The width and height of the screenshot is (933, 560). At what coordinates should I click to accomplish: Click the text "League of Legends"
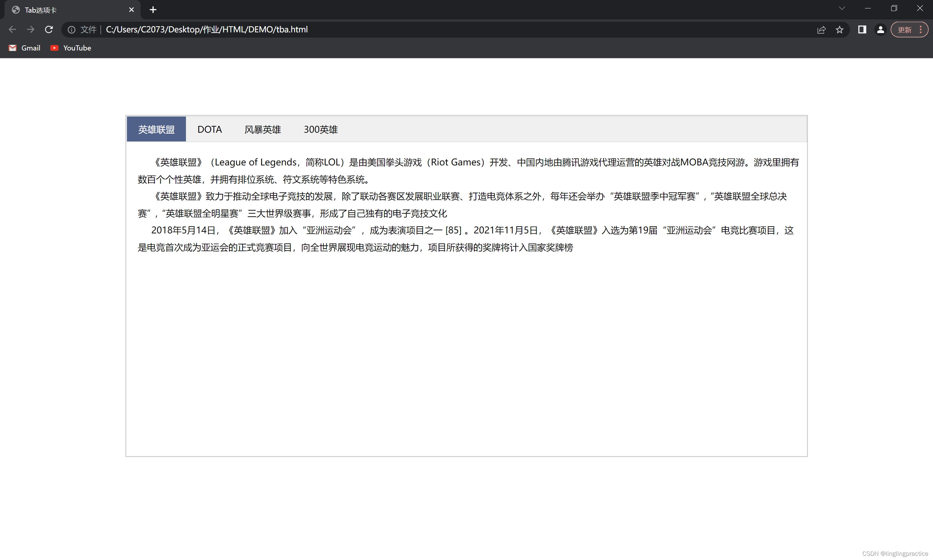[x=256, y=162]
